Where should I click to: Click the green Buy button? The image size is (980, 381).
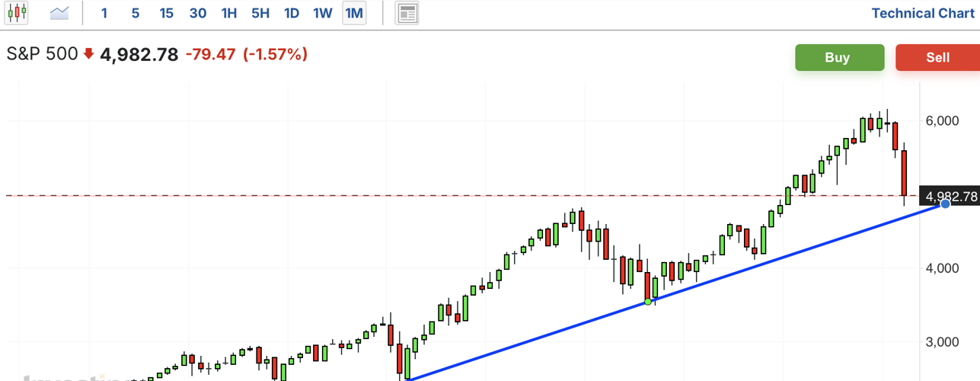pyautogui.click(x=840, y=58)
